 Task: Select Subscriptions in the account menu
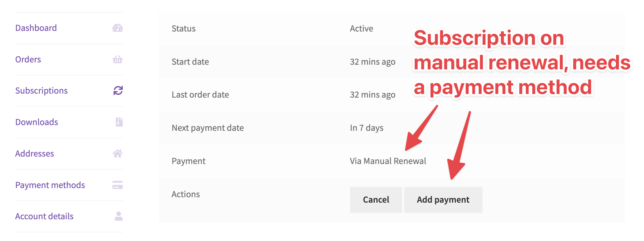coord(42,91)
